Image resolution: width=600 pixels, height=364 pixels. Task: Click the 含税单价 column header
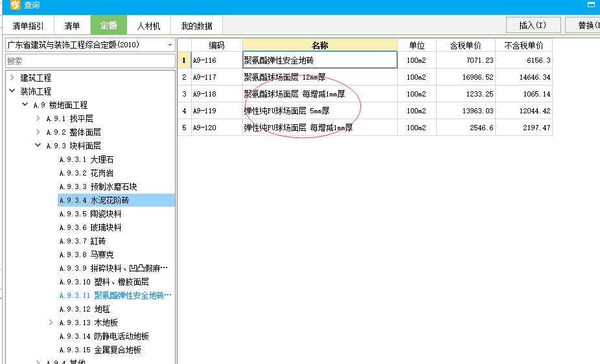(x=466, y=45)
